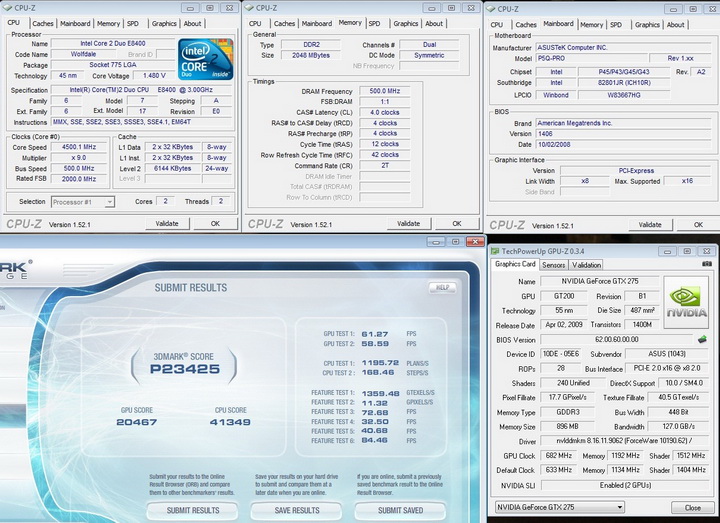Click the 3DMark score P23425
This screenshot has width=720, height=523.
(x=185, y=369)
